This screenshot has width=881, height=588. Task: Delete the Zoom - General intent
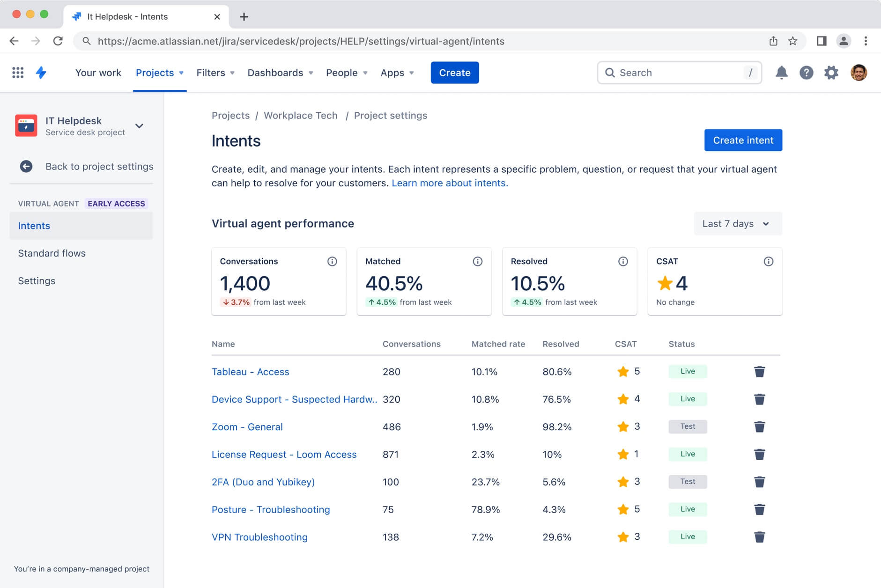[x=760, y=426]
